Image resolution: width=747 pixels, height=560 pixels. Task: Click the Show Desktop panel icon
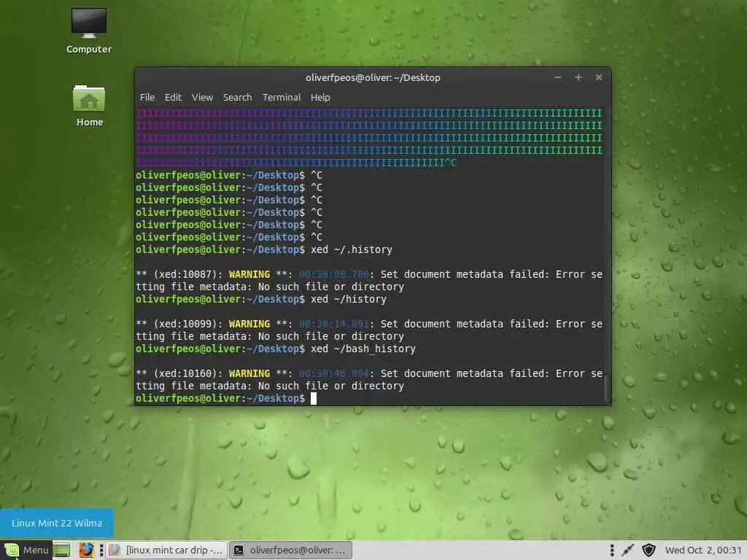tap(61, 550)
